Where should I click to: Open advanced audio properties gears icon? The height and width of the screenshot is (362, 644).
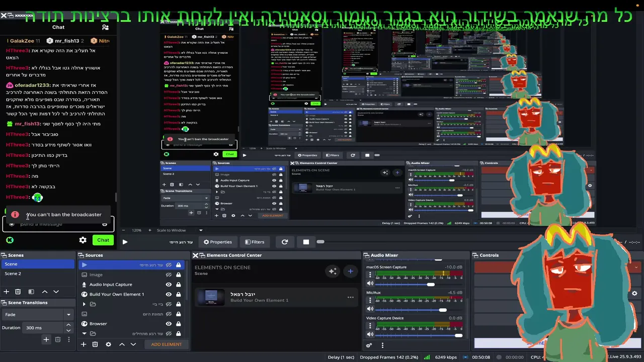[x=369, y=345]
